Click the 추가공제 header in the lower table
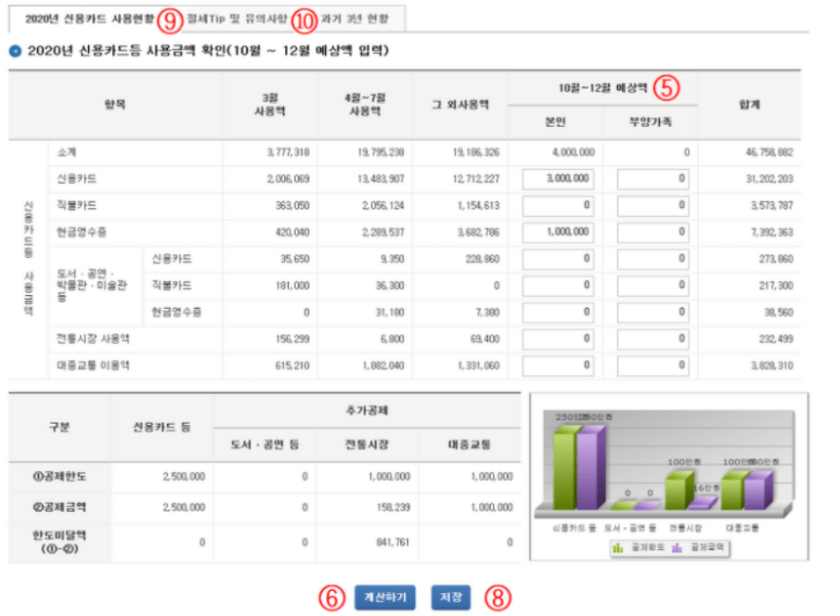The width and height of the screenshot is (840, 616). tap(367, 410)
